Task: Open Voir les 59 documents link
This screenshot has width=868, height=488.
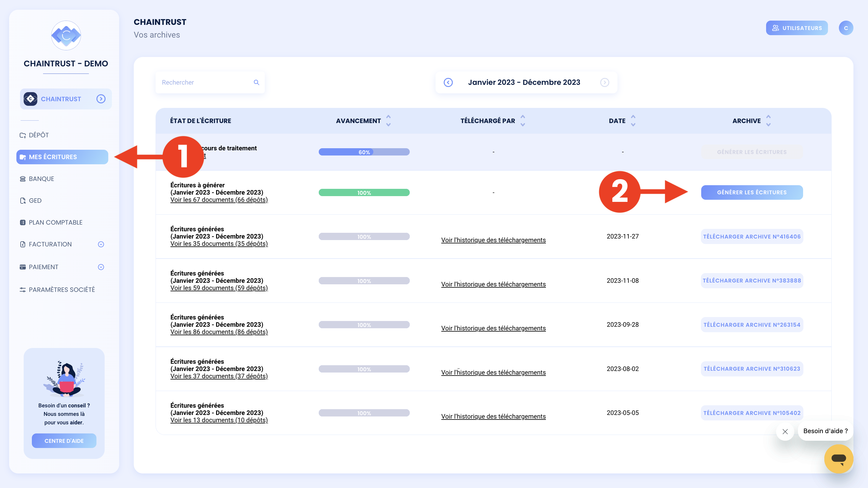Action: [x=219, y=288]
